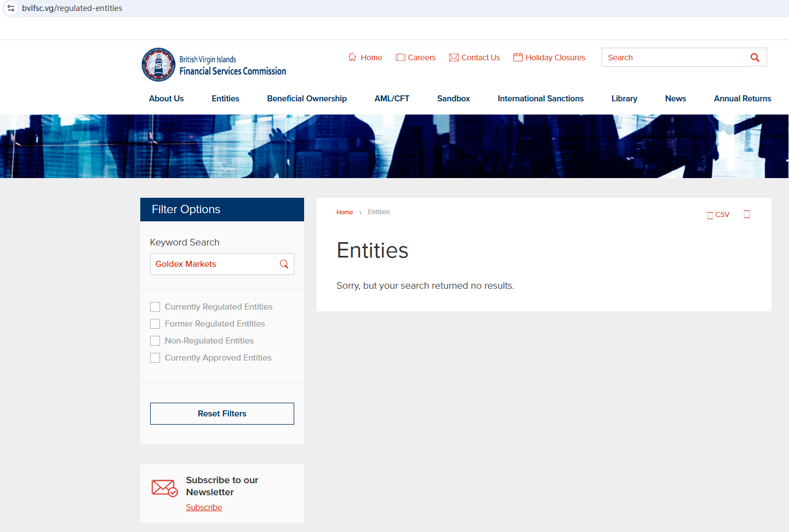Click the no results message text

[x=425, y=286]
